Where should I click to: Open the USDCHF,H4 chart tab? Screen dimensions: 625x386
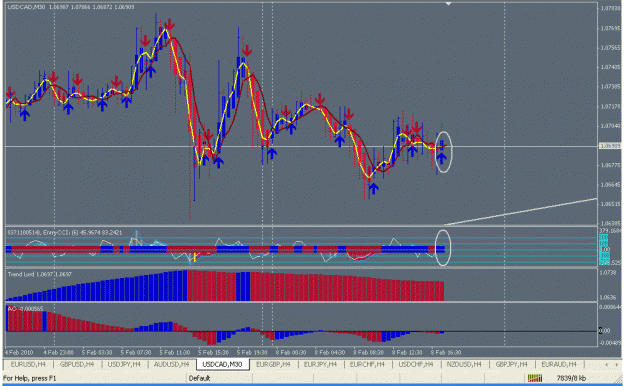click(x=416, y=364)
